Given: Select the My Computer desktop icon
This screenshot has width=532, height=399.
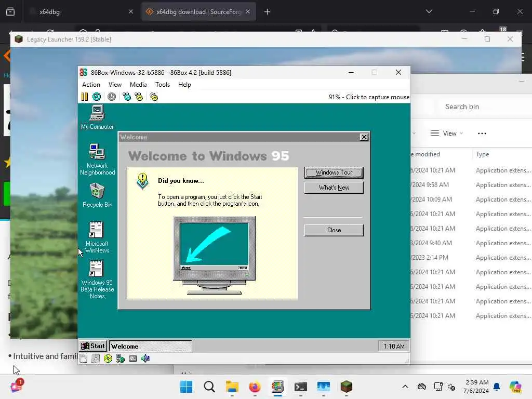Looking at the screenshot, I should point(97,117).
